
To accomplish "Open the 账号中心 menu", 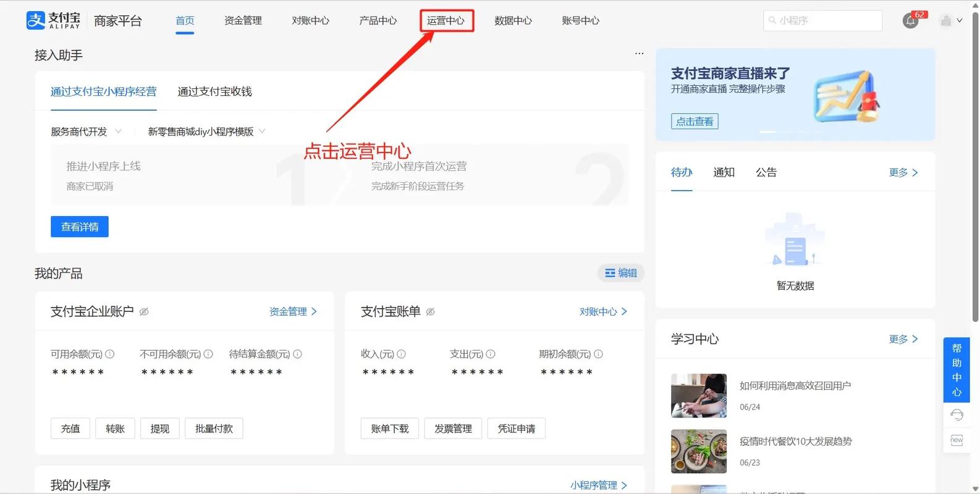I will click(x=580, y=20).
